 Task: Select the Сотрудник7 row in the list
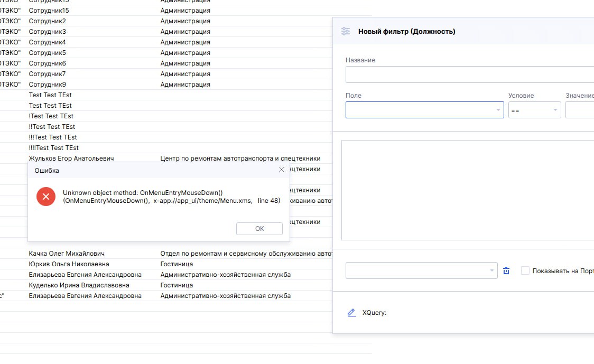pos(47,74)
